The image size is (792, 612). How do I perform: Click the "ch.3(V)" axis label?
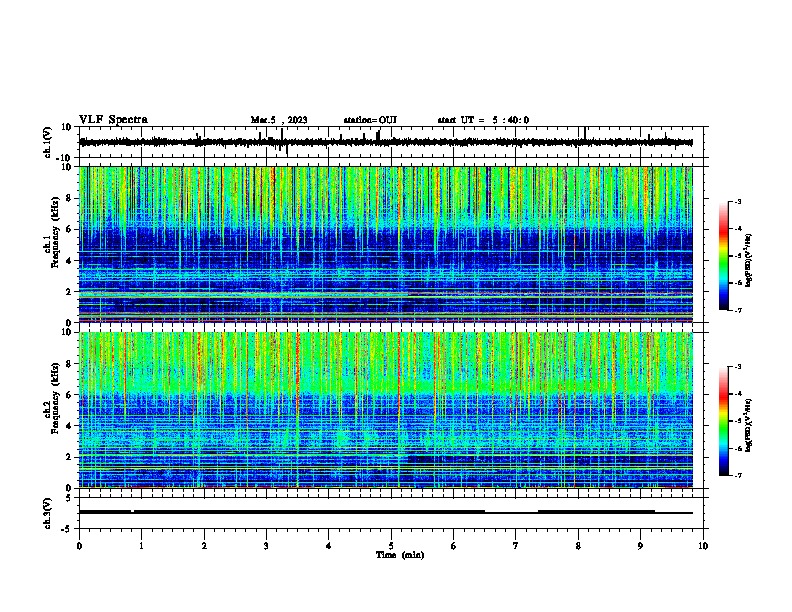coord(47,513)
